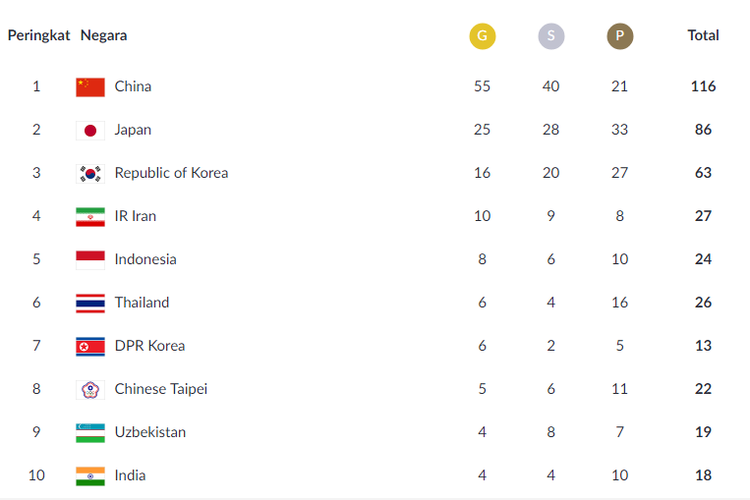Screen dimensions: 750x500
Task: Click the bronze medal P icon
Action: [620, 37]
